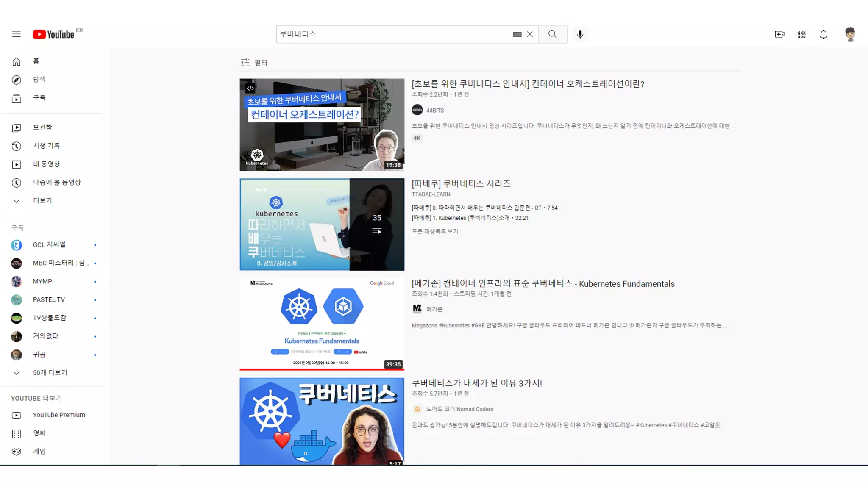Open the 44BITS channel link

tap(435, 111)
